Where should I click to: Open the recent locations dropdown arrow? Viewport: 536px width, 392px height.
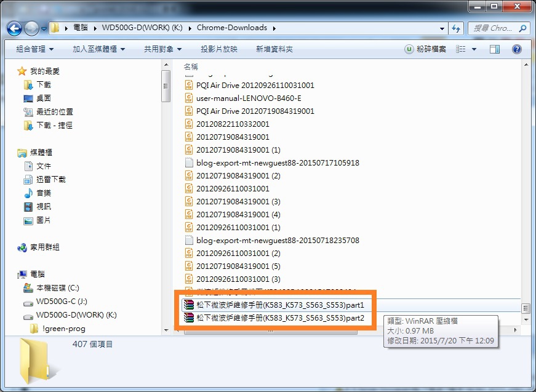tap(44, 29)
